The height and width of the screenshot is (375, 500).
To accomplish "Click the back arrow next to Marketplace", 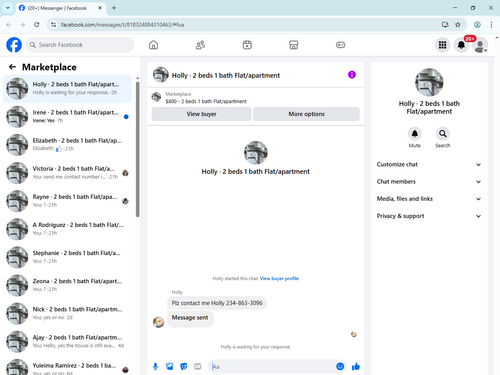I will (x=12, y=67).
